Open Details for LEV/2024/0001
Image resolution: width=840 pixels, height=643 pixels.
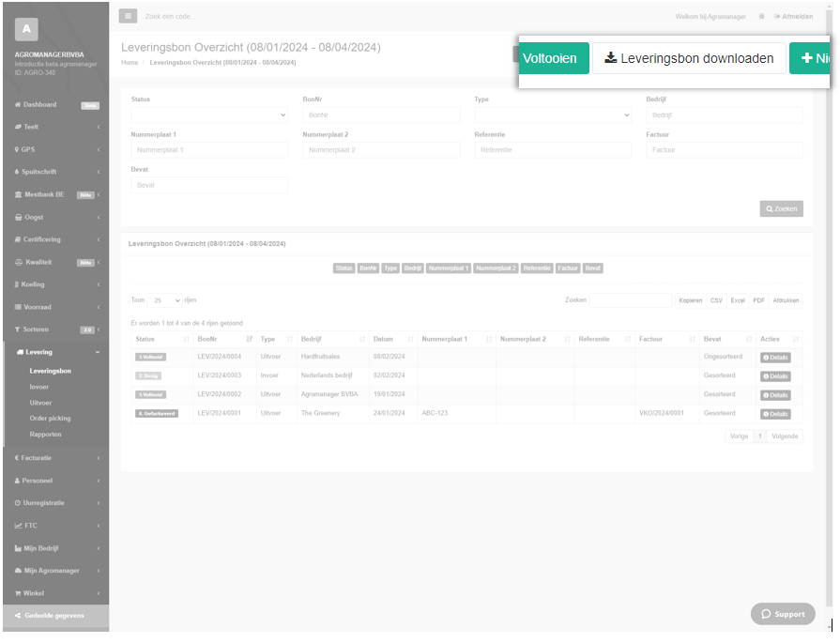point(775,413)
